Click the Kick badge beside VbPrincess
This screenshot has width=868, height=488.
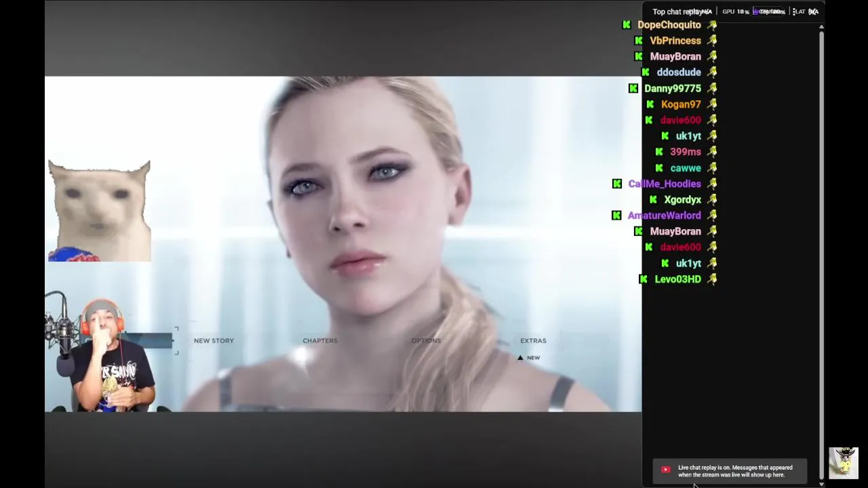(639, 41)
